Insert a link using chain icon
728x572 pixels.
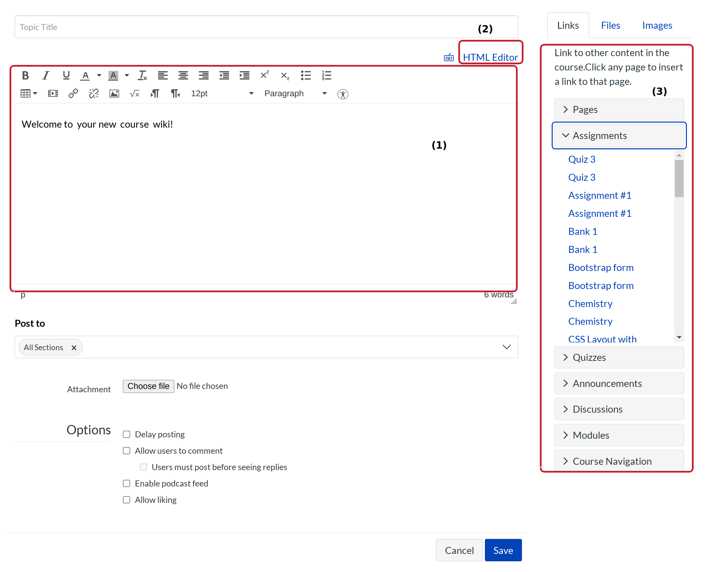73,94
